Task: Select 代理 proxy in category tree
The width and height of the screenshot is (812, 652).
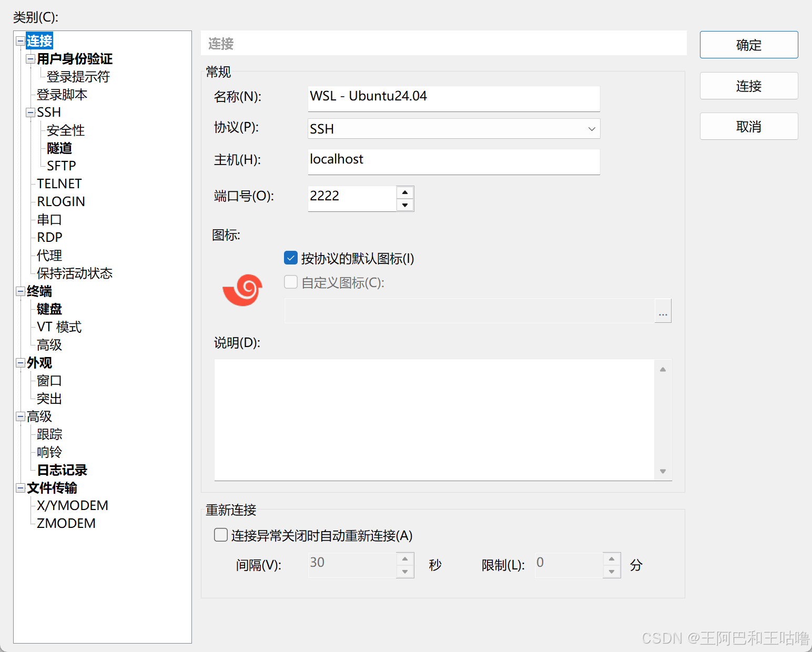Action: [49, 256]
